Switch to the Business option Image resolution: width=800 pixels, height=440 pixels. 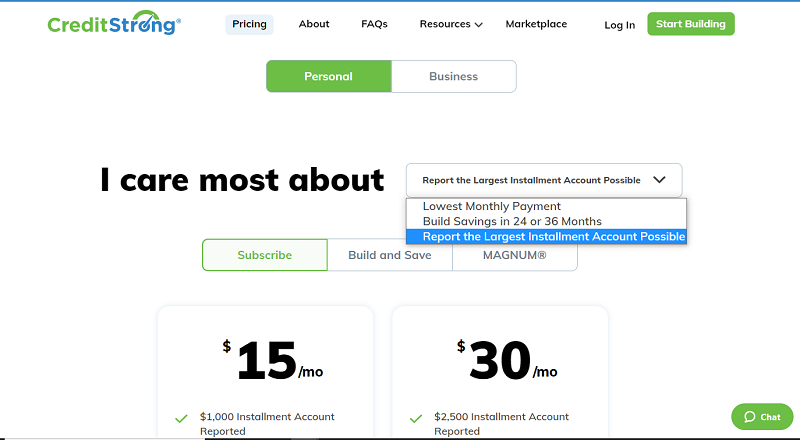[454, 77]
